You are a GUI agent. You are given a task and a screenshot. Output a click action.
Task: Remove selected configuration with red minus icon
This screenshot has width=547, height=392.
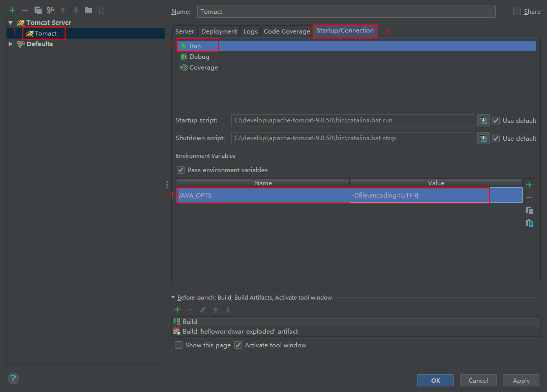tap(25, 10)
